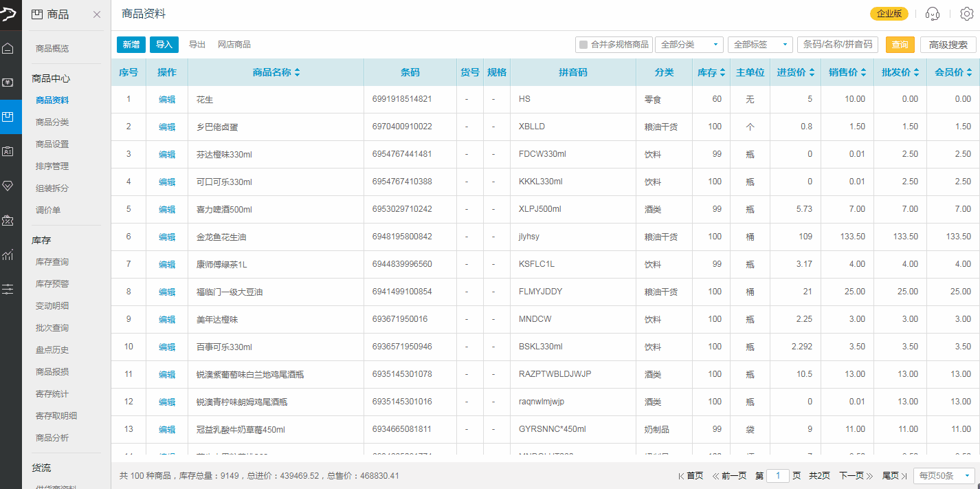980x489 pixels.
Task: Open the coupon percent icon in sidebar
Action: [x=8, y=220]
